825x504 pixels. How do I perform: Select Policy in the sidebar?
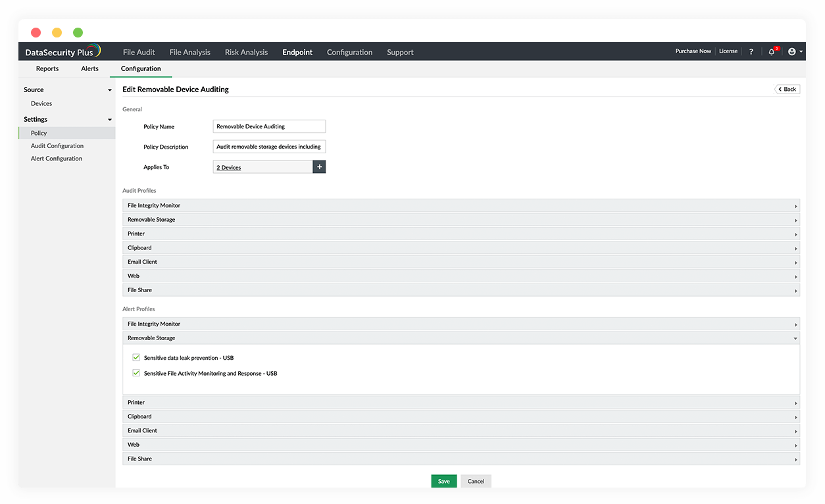coord(66,133)
